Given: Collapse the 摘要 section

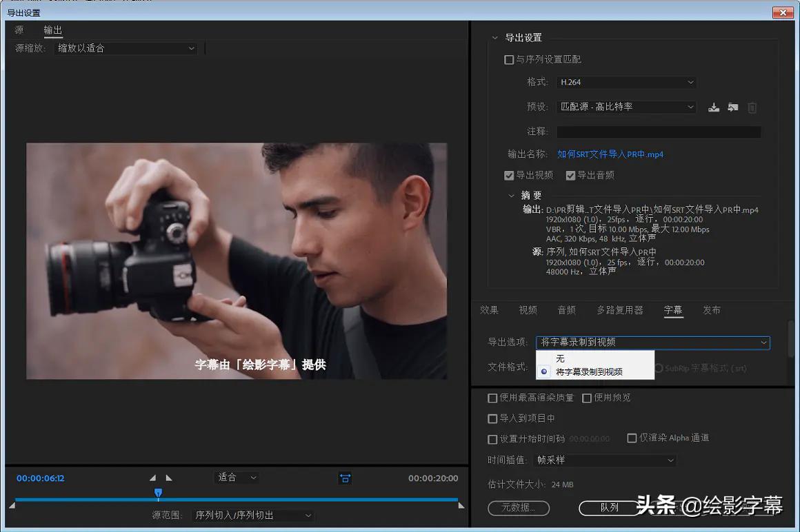Looking at the screenshot, I should (x=512, y=195).
